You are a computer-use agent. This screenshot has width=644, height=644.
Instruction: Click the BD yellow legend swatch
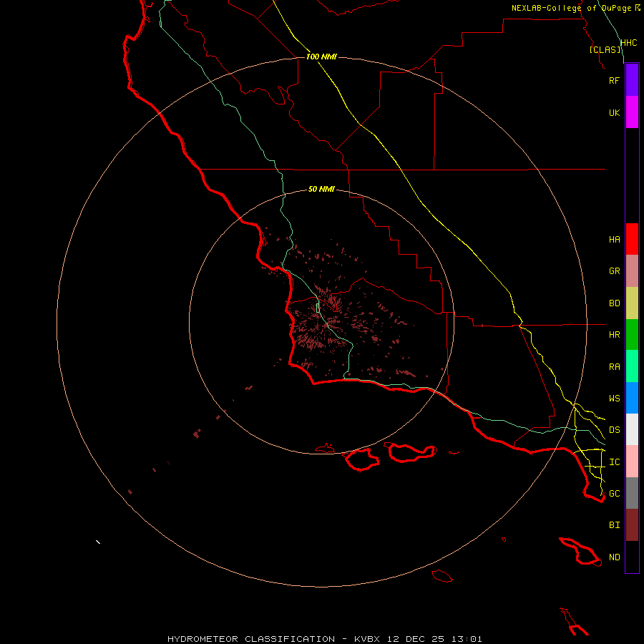pyautogui.click(x=632, y=303)
